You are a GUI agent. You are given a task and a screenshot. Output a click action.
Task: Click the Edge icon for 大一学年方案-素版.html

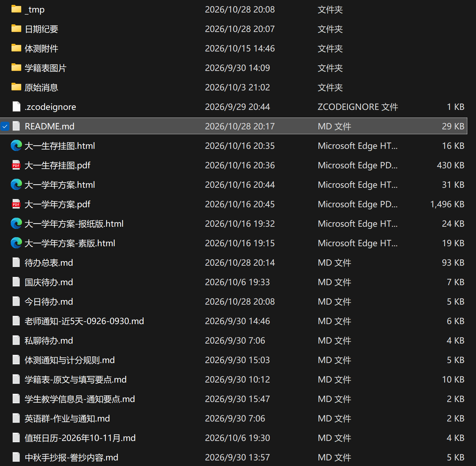(16, 243)
